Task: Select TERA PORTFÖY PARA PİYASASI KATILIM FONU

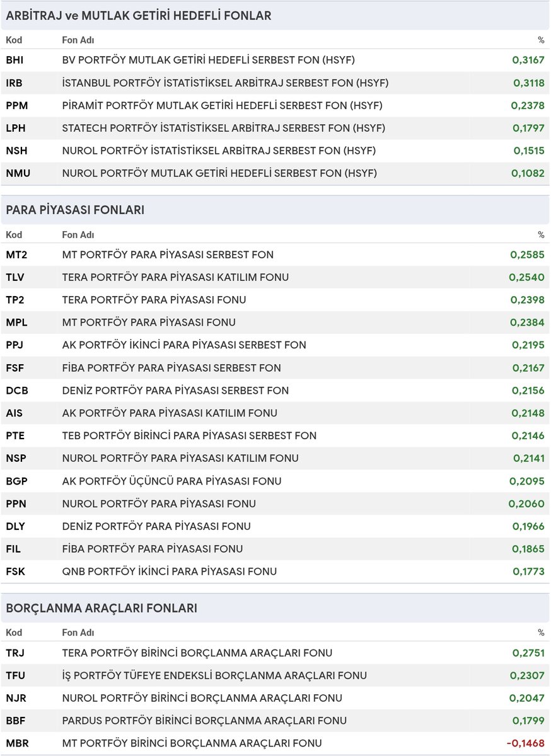Action: [175, 278]
